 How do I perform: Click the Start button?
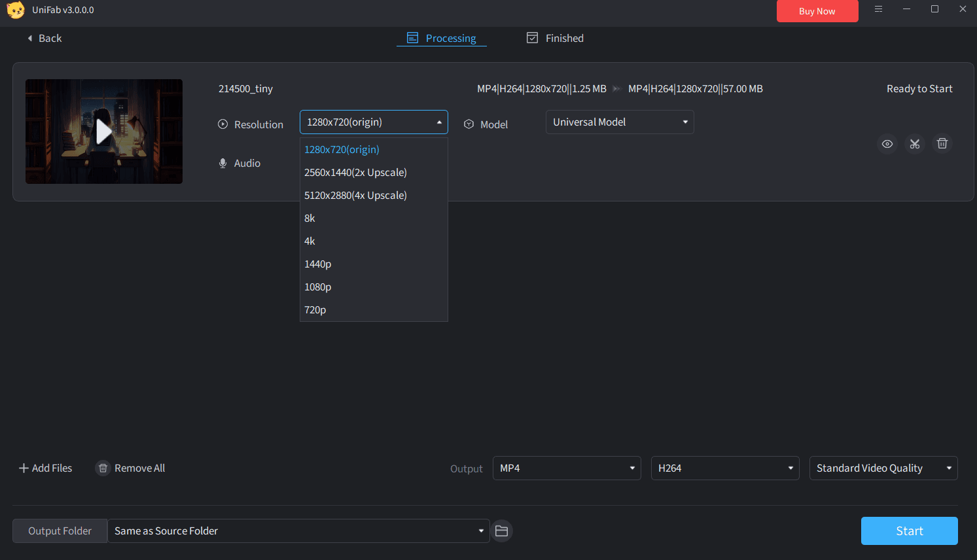coord(909,531)
